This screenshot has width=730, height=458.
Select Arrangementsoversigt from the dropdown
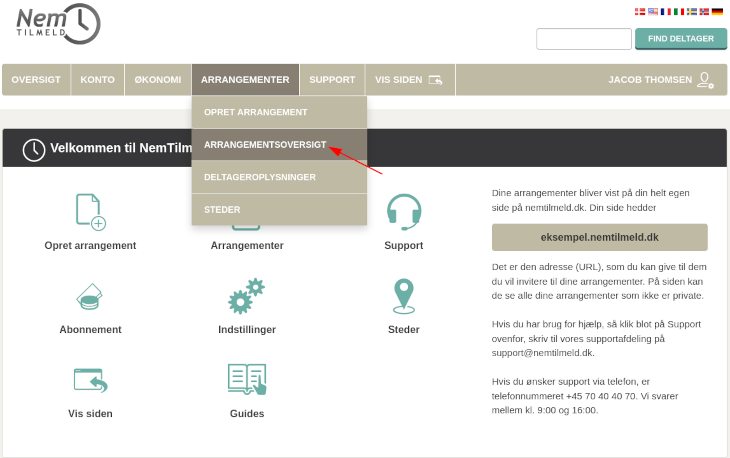[279, 145]
